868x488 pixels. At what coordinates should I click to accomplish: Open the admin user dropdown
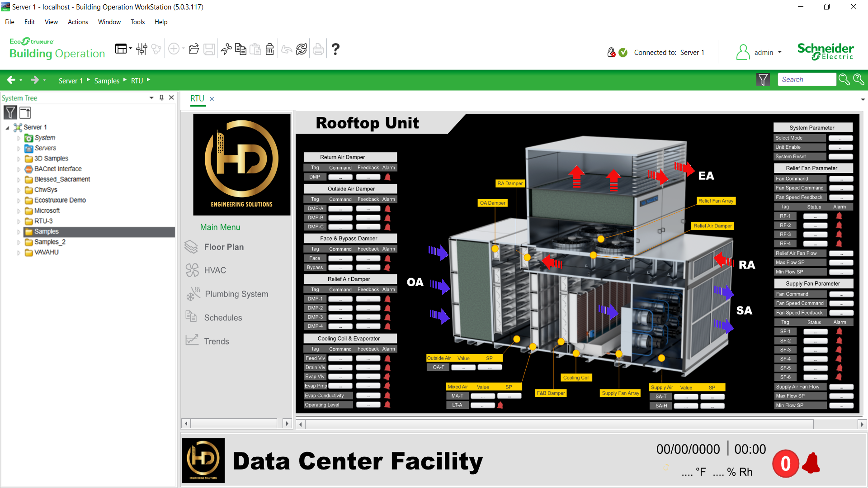[779, 52]
